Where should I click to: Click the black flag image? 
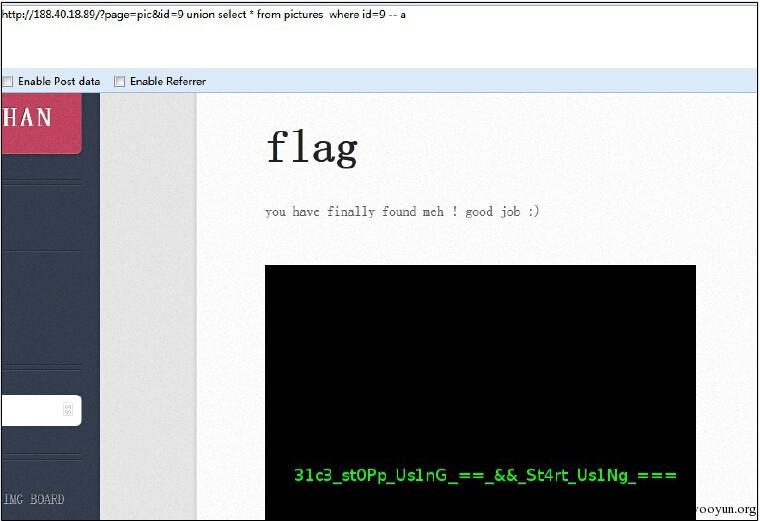[480, 393]
